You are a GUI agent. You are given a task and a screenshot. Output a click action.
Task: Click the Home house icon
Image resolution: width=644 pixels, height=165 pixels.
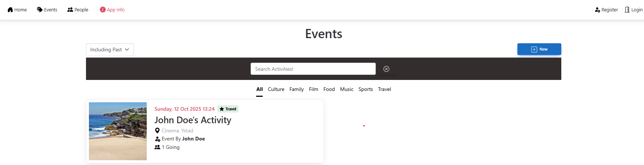[10, 10]
